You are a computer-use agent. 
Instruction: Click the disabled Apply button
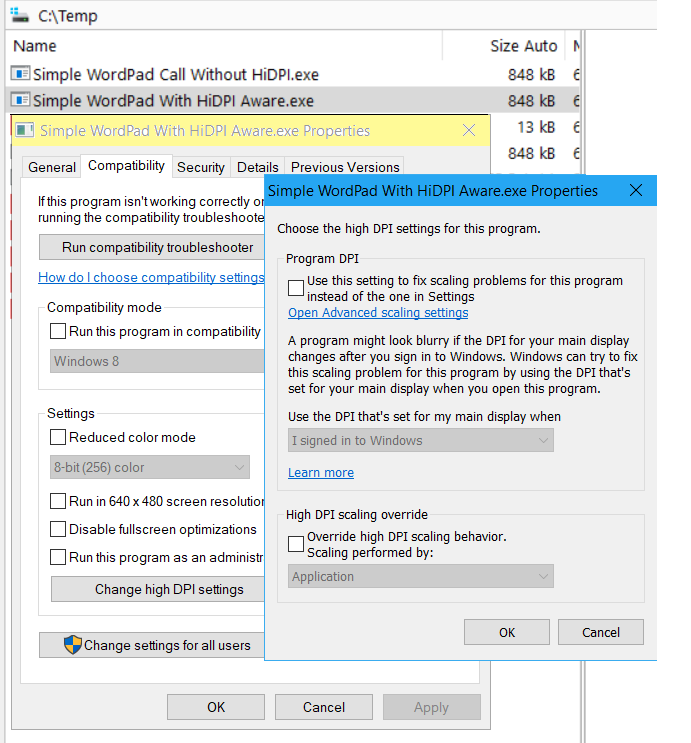pos(432,707)
